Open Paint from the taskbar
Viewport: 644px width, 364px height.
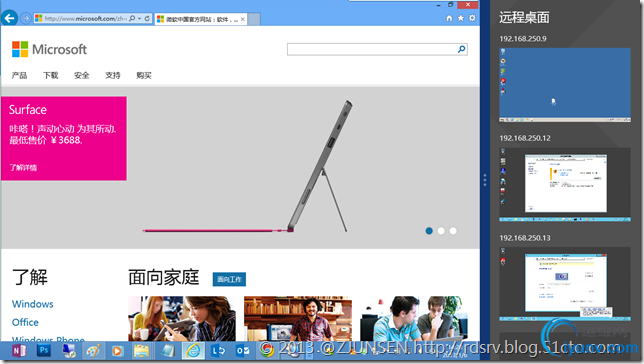coord(93,351)
